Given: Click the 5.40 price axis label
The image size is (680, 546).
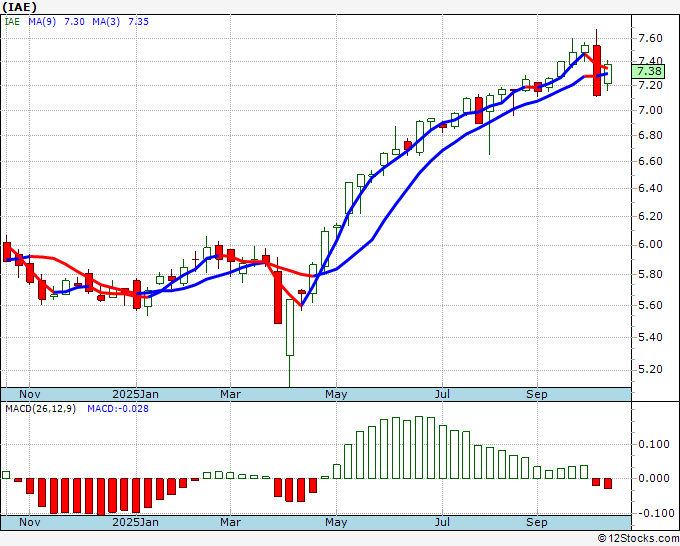Looking at the screenshot, I should coord(650,337).
